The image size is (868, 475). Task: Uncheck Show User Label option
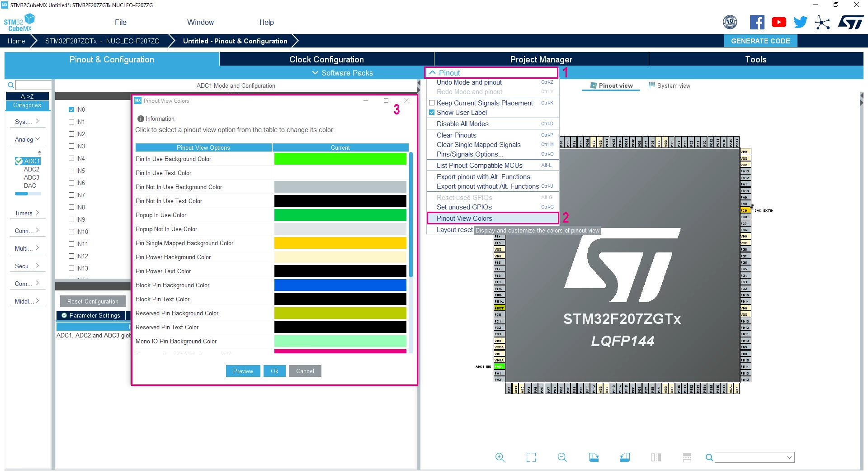click(432, 113)
